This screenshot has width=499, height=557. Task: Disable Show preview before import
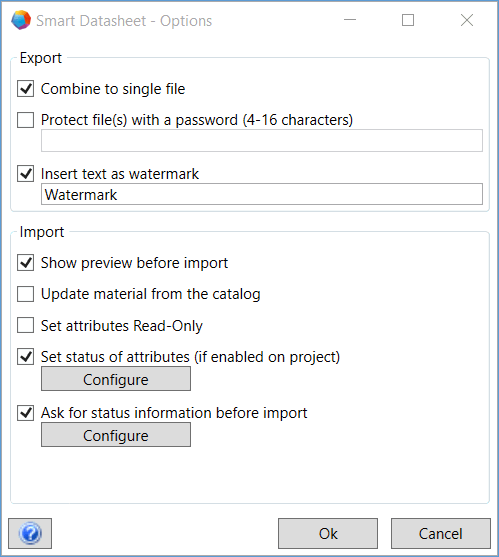[26, 263]
